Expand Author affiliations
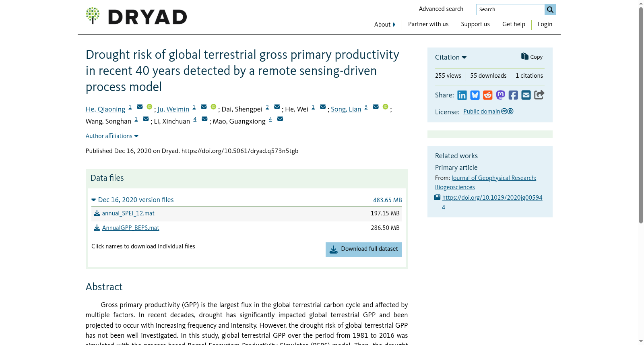The image size is (644, 345). 112,136
